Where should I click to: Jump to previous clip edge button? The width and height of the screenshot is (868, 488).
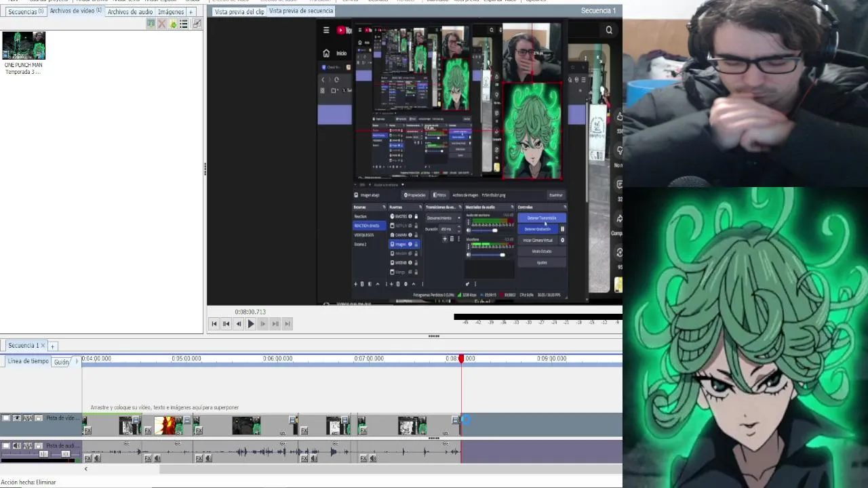coord(226,324)
